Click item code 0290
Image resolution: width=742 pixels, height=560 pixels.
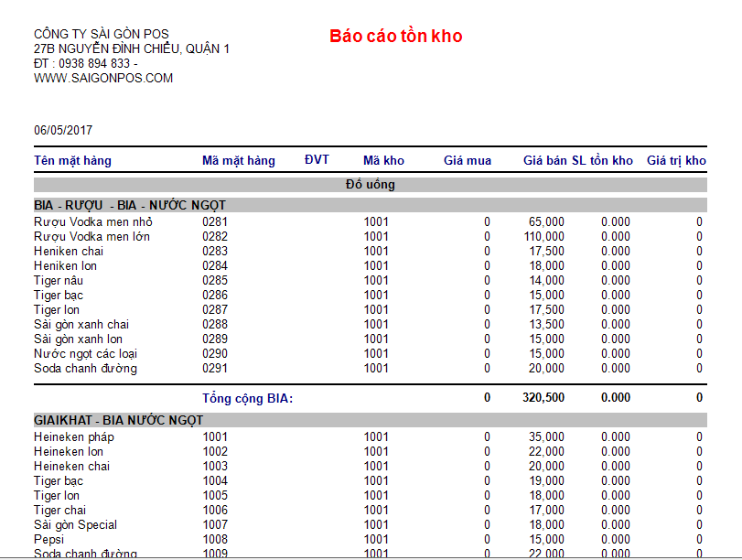pyautogui.click(x=215, y=354)
